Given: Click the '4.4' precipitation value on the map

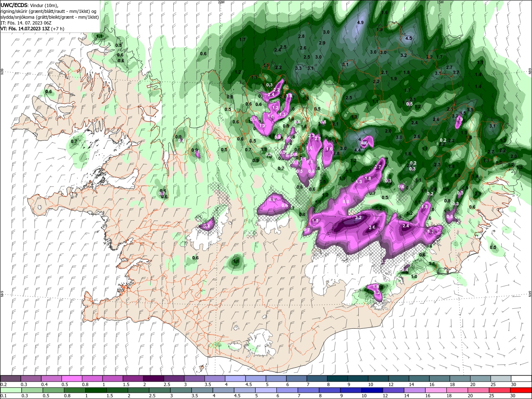Looking at the screenshot, I should point(357,150).
